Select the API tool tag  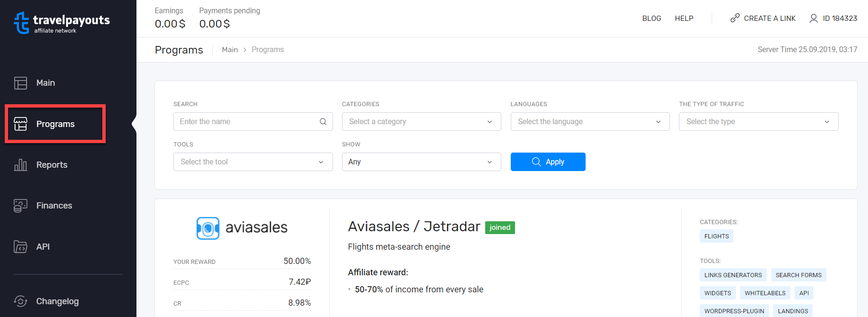[804, 293]
